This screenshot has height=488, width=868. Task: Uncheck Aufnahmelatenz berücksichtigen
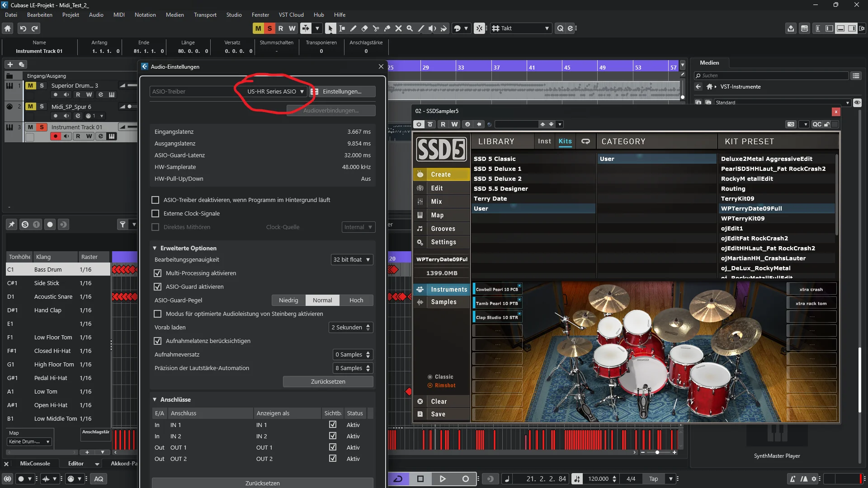coord(157,341)
